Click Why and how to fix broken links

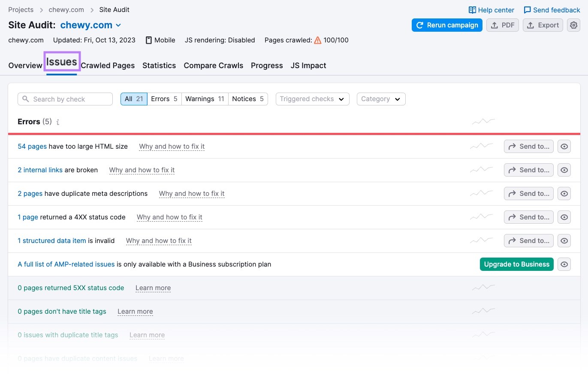[142, 170]
